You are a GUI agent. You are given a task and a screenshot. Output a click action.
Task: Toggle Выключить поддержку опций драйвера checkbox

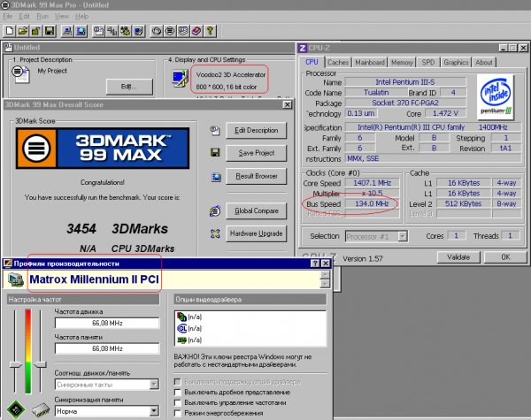pyautogui.click(x=178, y=382)
